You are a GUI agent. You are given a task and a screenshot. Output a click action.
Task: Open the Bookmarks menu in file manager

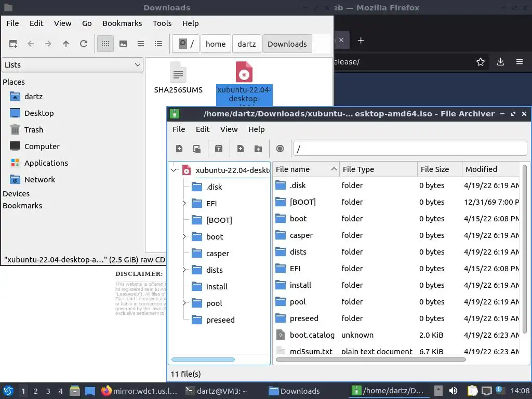click(122, 23)
